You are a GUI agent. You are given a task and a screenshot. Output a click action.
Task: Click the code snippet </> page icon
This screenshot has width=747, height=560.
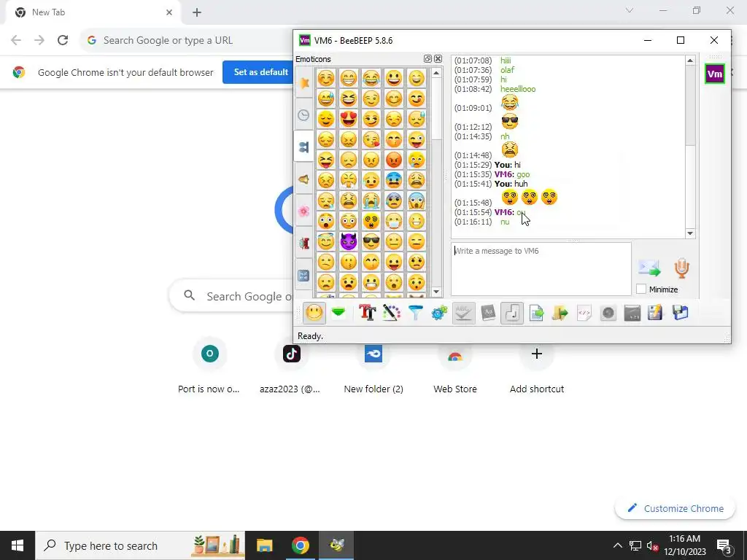point(584,313)
